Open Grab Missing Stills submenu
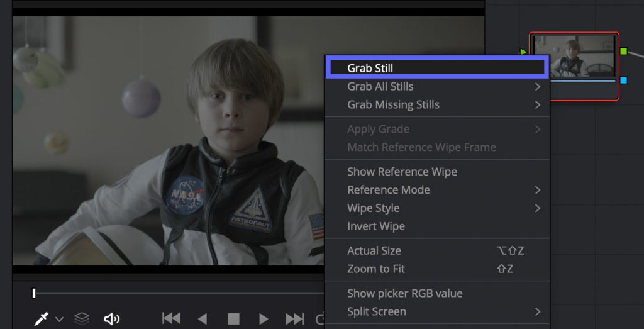This screenshot has height=329, width=644. click(x=437, y=104)
